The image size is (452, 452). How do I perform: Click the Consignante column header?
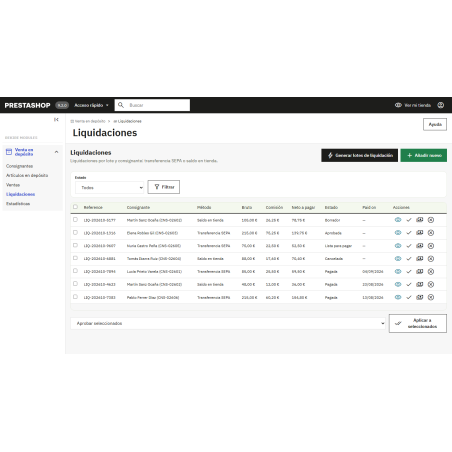tap(138, 207)
